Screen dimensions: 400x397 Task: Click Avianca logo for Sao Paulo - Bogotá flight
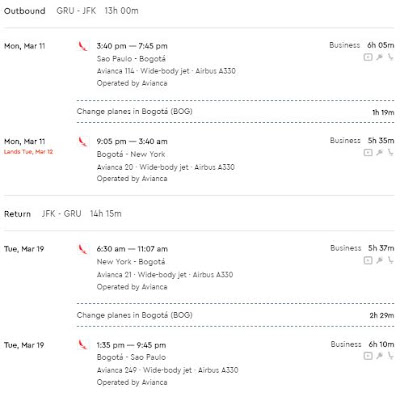coord(83,46)
